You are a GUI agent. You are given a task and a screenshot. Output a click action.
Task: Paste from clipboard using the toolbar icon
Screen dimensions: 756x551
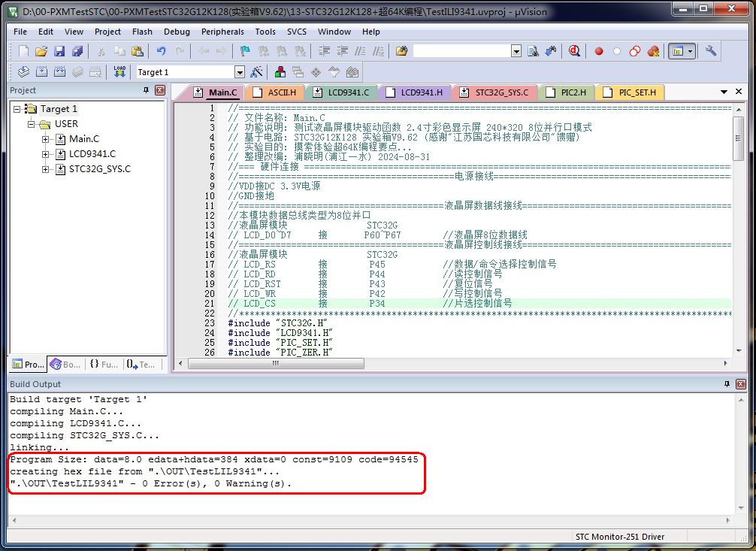(138, 51)
